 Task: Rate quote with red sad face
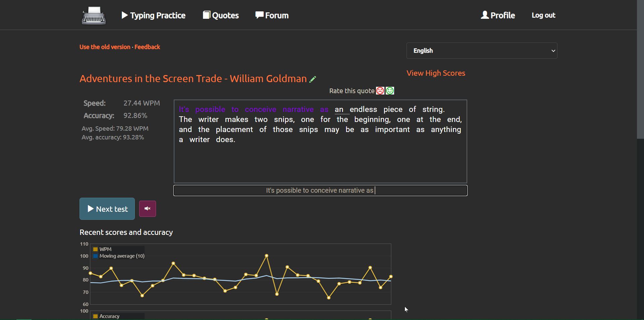(380, 91)
